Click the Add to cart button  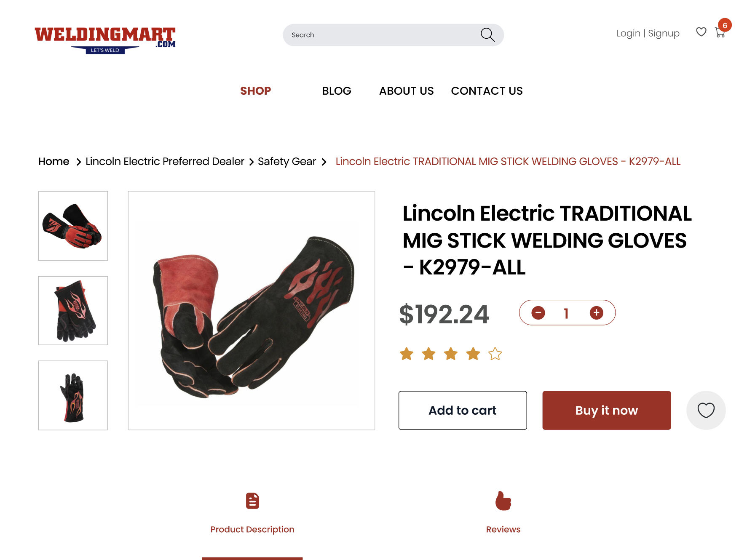click(x=463, y=410)
